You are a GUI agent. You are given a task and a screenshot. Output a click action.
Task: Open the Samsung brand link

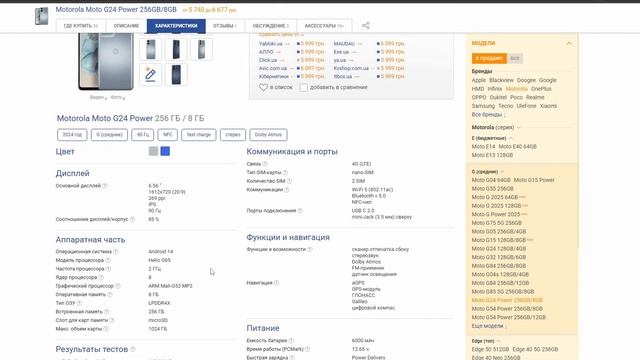[483, 106]
